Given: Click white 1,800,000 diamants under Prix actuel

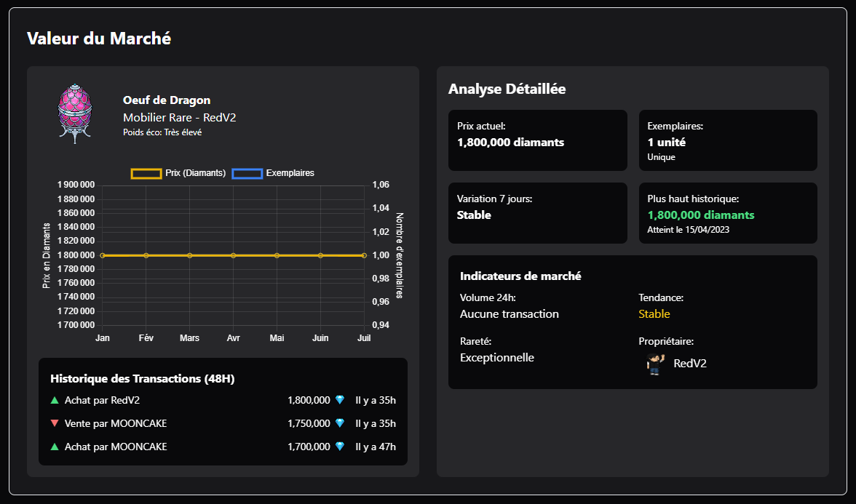Looking at the screenshot, I should click(510, 143).
